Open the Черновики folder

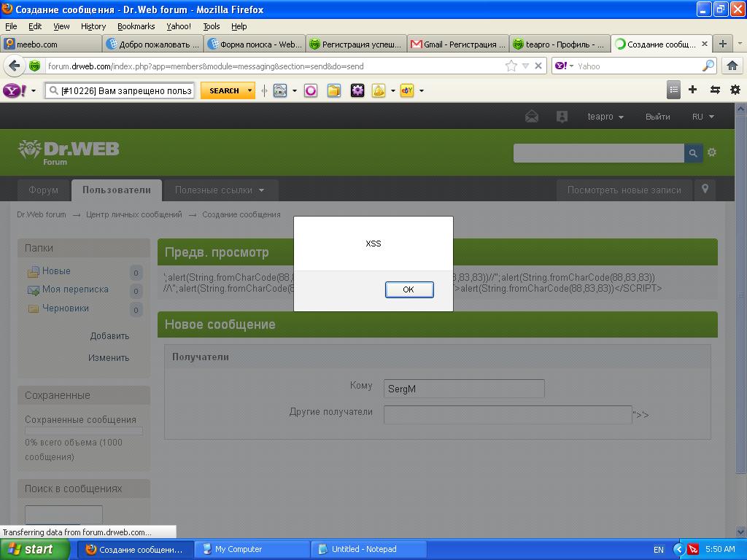pyautogui.click(x=65, y=308)
